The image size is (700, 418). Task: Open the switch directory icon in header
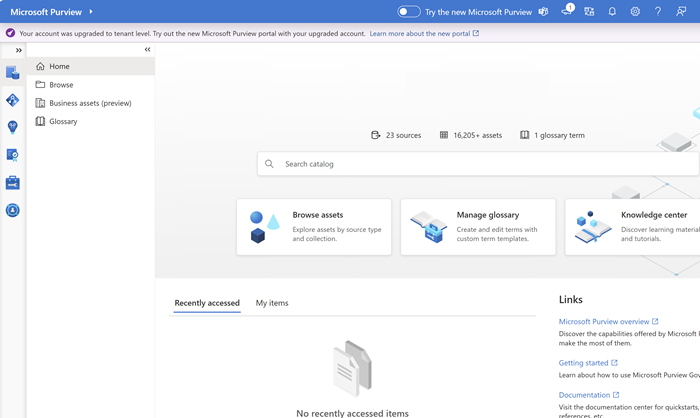tap(589, 12)
